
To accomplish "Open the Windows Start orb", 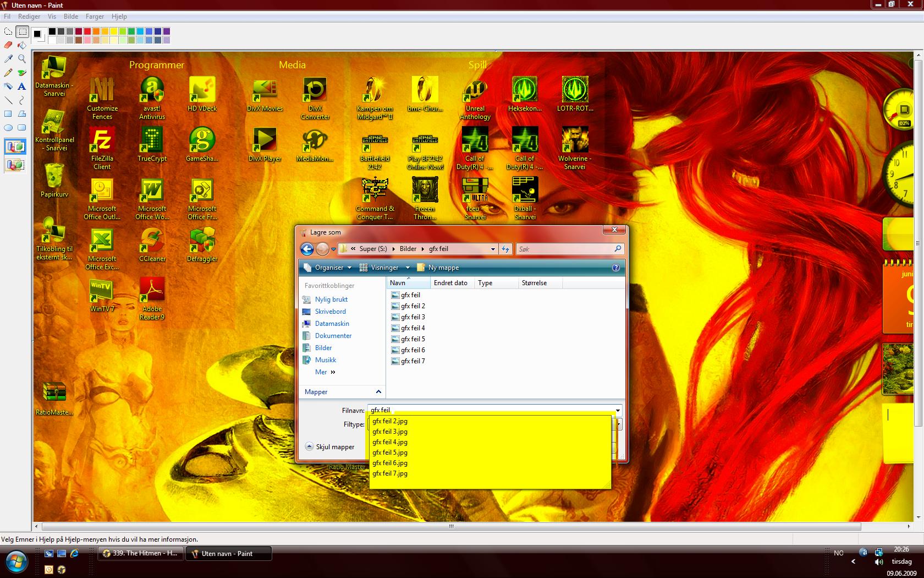I will (18, 561).
